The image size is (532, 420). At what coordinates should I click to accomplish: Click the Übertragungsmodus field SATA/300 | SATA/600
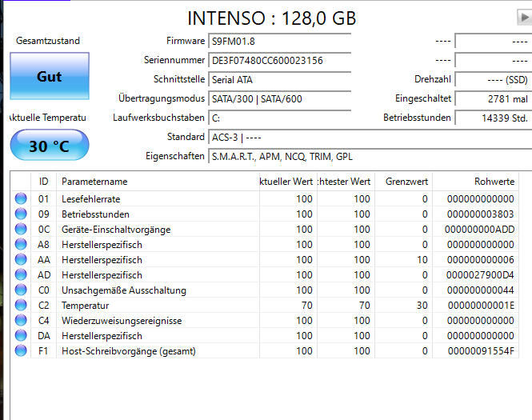pos(279,99)
